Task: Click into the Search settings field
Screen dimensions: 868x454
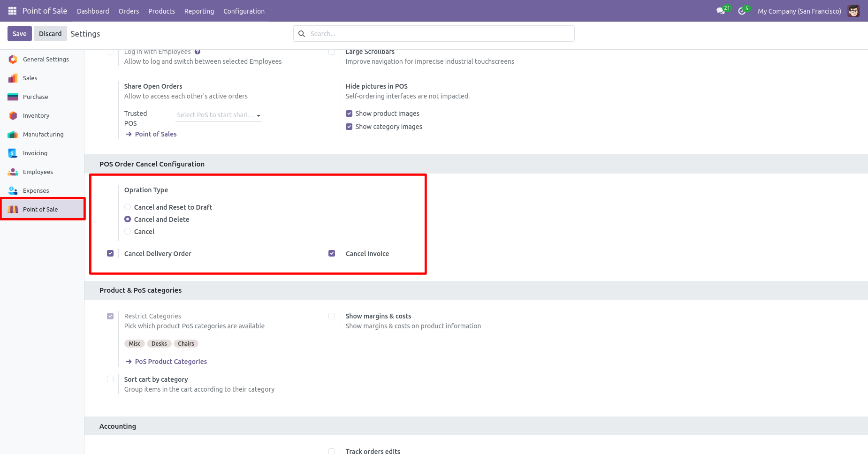Action: 434,34
